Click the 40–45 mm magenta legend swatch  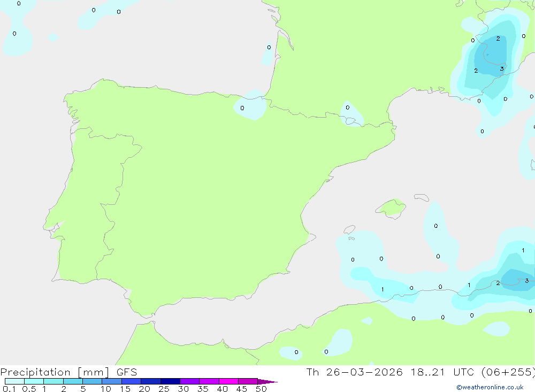click(228, 381)
